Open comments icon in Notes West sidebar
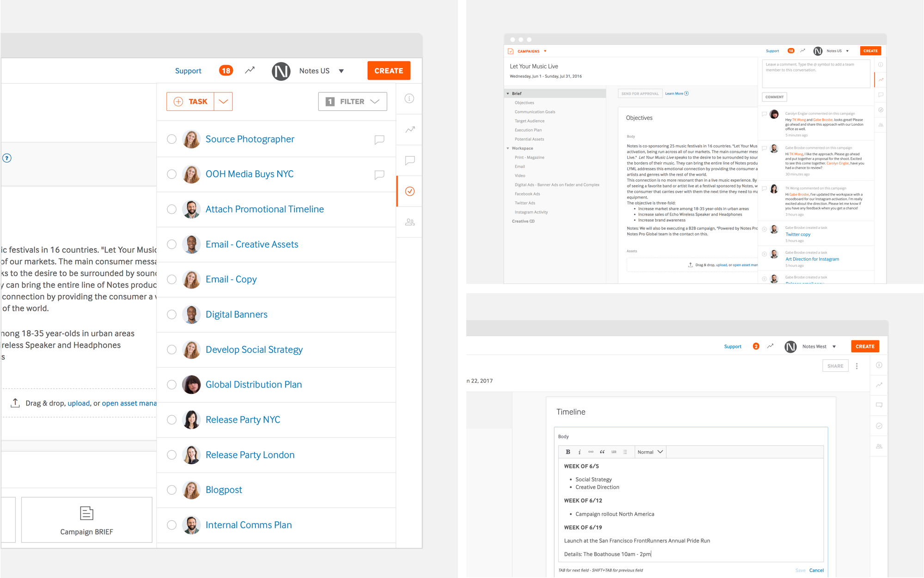The image size is (924, 578). 879,405
